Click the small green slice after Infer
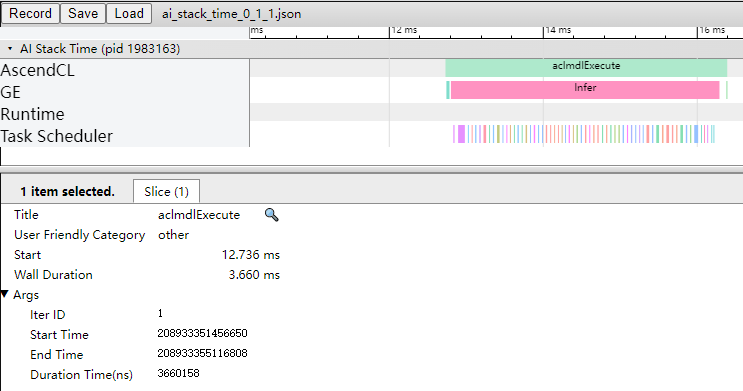743x391 pixels. pyautogui.click(x=726, y=90)
